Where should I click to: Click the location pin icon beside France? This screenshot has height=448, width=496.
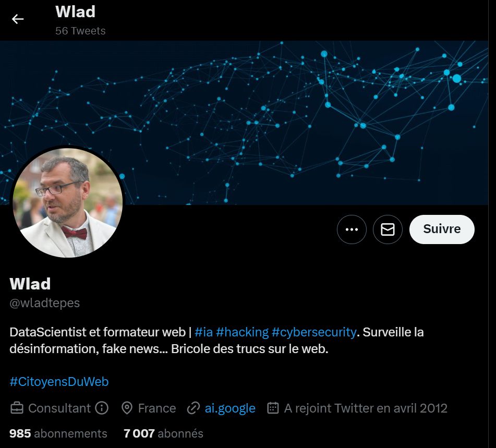(x=127, y=408)
